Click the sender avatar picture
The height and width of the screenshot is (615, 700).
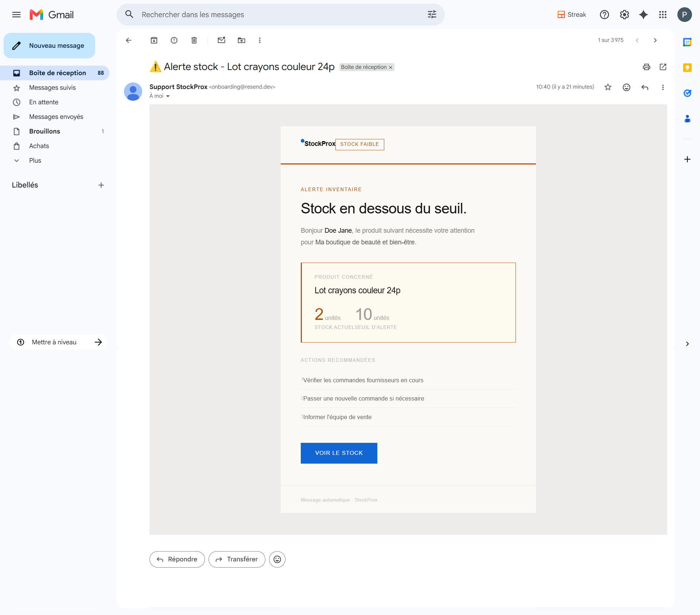tap(133, 91)
